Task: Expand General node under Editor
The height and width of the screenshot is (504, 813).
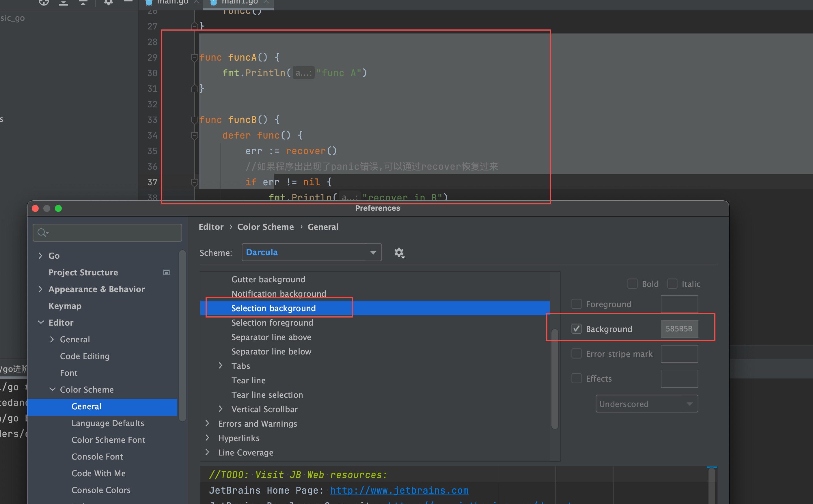Action: point(52,339)
